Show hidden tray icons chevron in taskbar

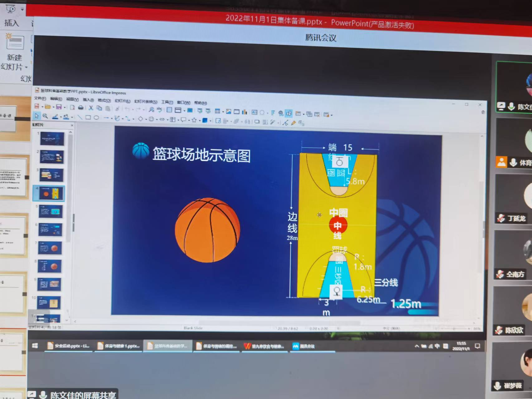(x=417, y=346)
